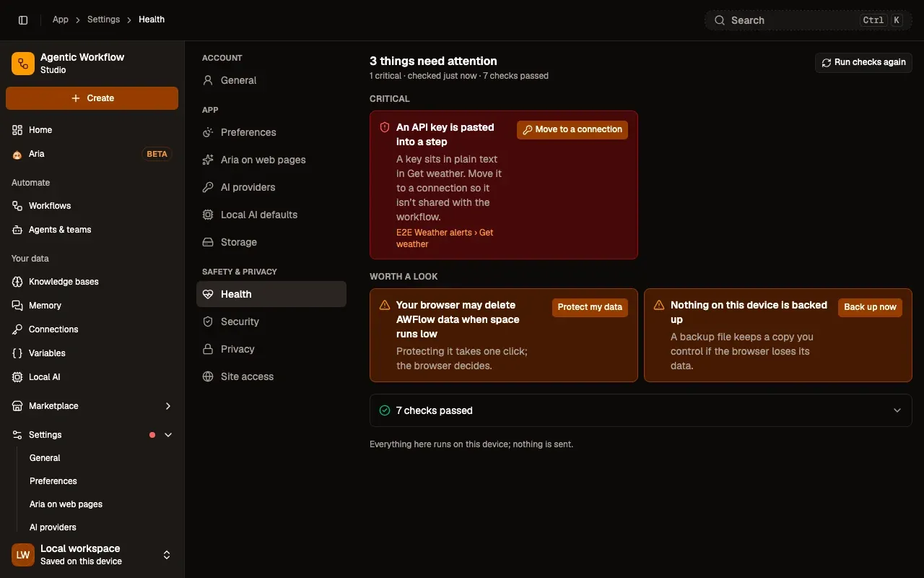The height and width of the screenshot is (578, 924).
Task: Click the AI providers key icon
Action: tap(208, 187)
